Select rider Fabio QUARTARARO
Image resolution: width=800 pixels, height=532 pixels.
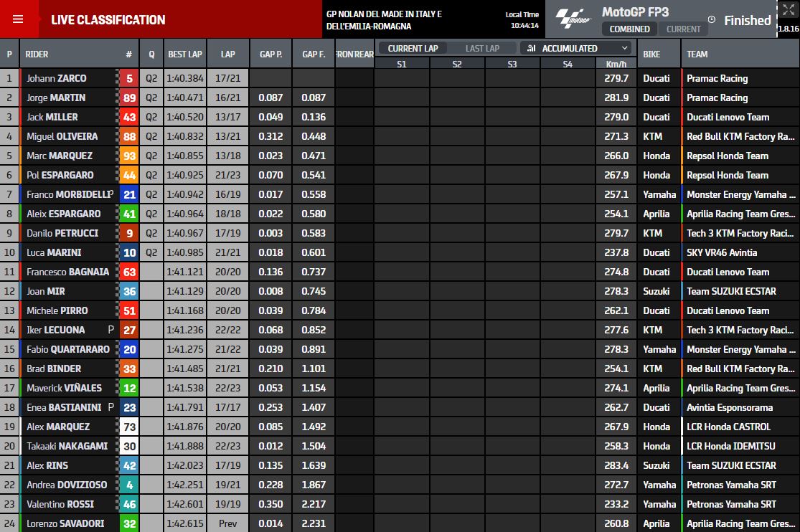(x=68, y=350)
